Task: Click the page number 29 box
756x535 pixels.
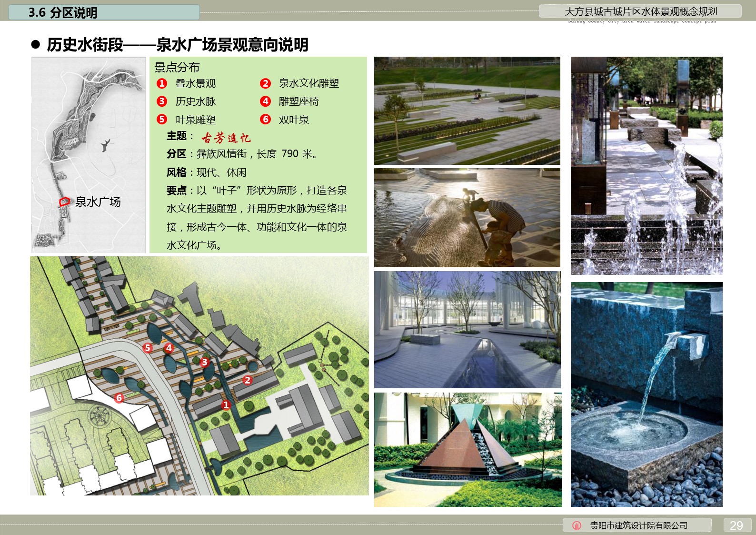Action: click(x=736, y=525)
